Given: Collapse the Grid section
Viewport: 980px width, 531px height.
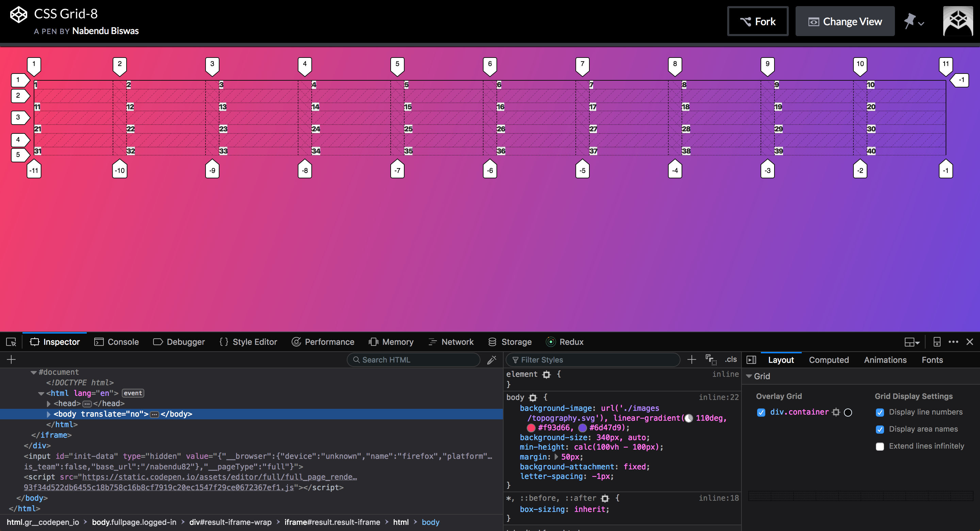Looking at the screenshot, I should [749, 376].
